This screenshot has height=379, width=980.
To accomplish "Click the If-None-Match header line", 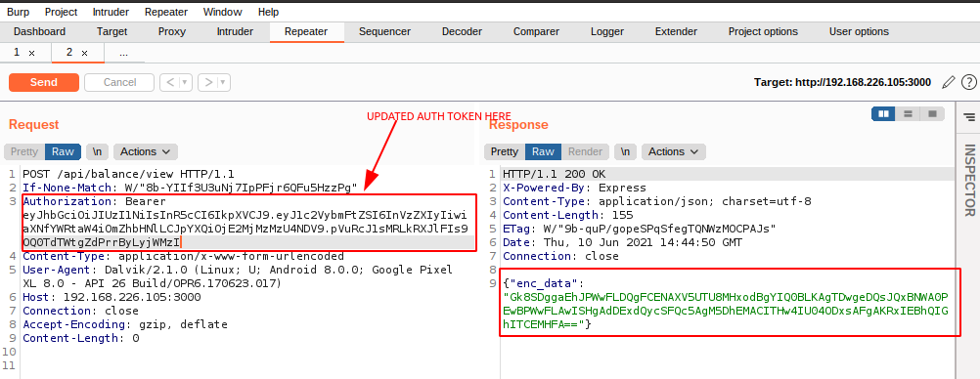I will coord(190,188).
